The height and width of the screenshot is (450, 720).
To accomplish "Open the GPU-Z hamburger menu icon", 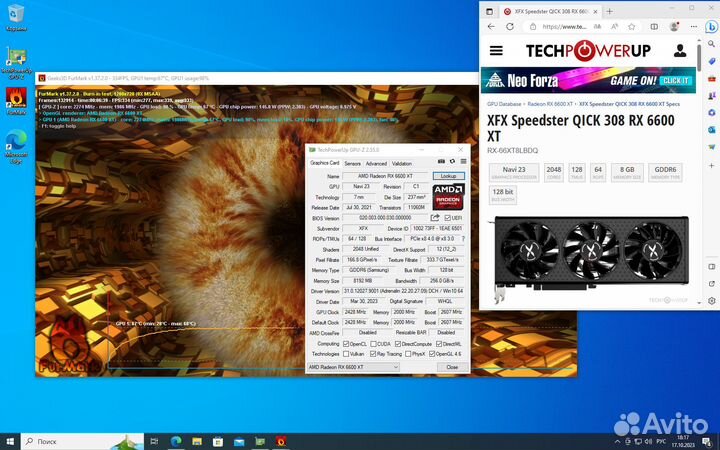I will coord(463,162).
